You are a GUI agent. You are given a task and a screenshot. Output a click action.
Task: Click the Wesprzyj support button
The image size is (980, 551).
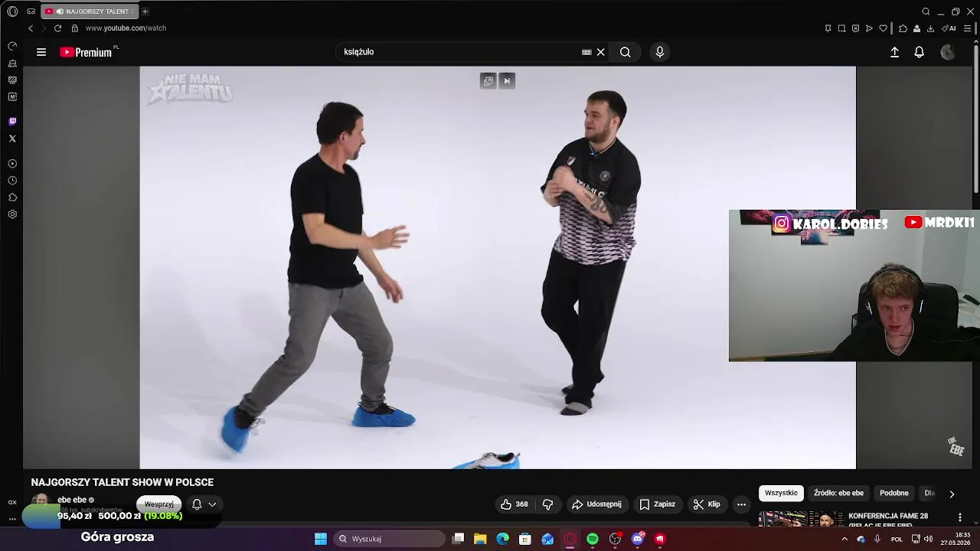(x=159, y=504)
